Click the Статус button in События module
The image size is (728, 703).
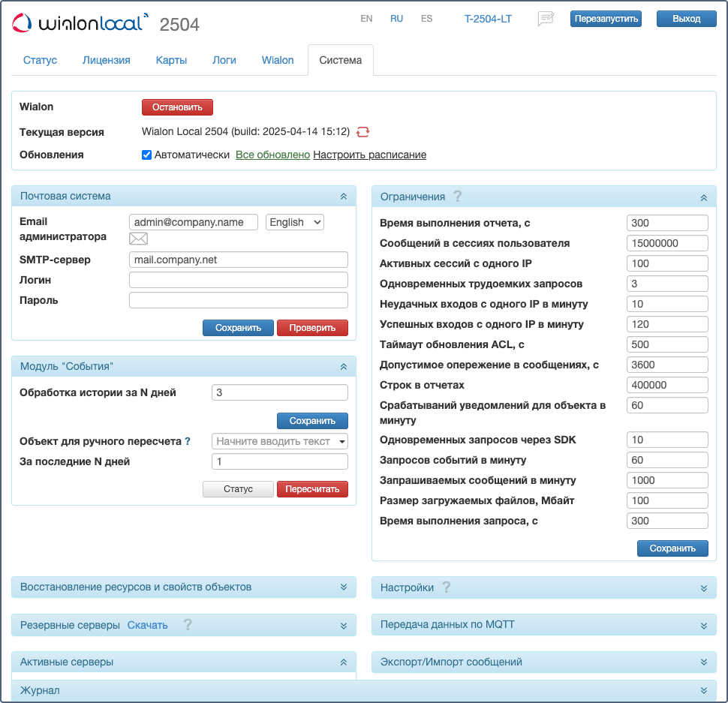(238, 489)
